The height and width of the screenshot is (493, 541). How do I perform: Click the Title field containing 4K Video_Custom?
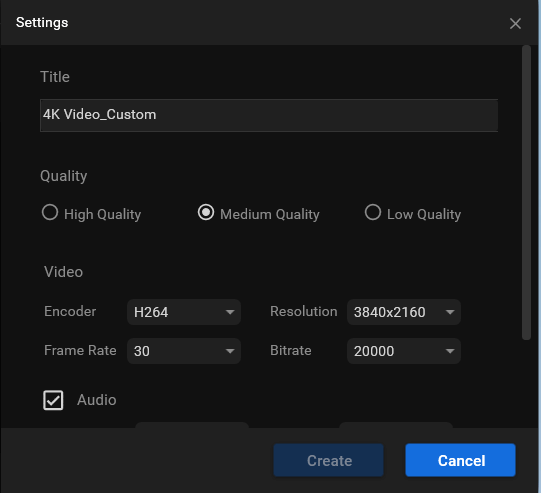point(269,115)
